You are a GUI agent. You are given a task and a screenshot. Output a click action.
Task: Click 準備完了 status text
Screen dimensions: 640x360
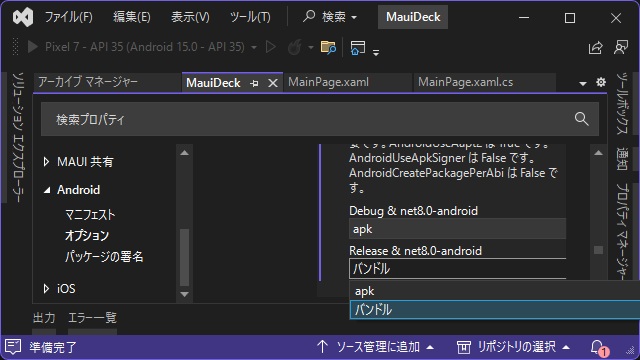[x=53, y=347]
